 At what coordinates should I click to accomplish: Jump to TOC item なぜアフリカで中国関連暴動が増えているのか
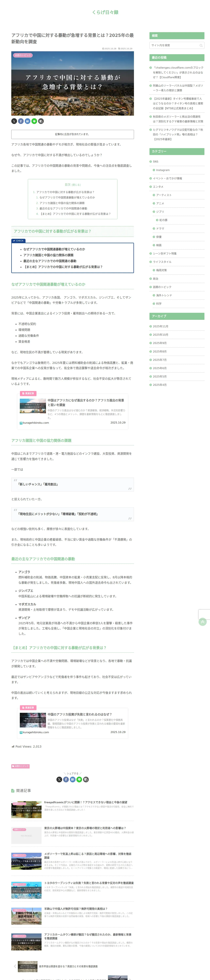pos(67,197)
